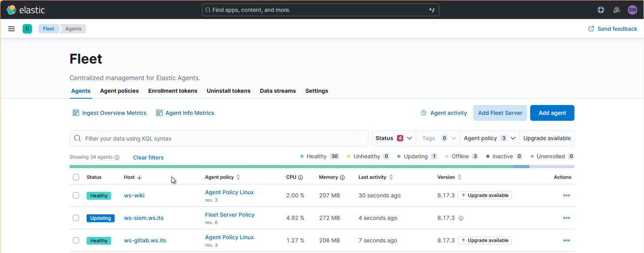Focus the KQL filter input field
The image size is (644, 253).
coord(219,138)
